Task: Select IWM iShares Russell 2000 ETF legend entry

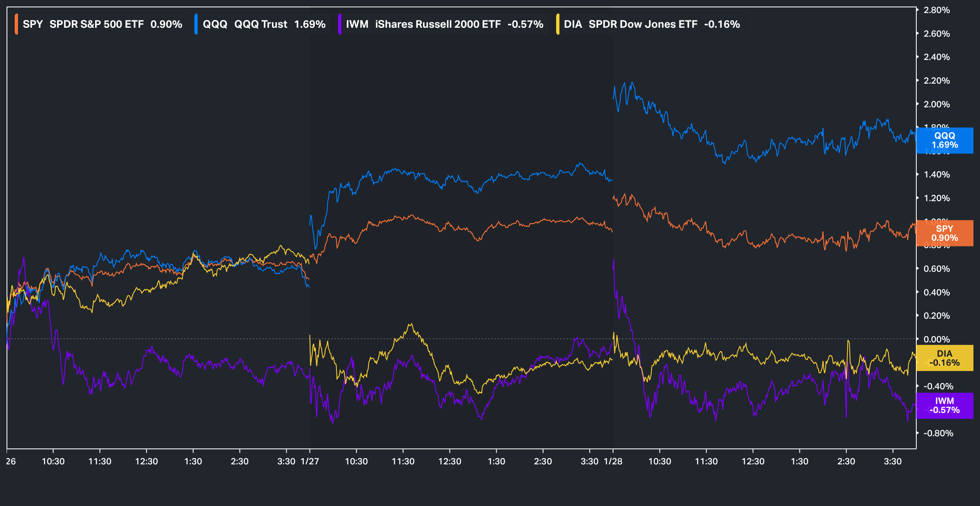Action: tap(438, 24)
